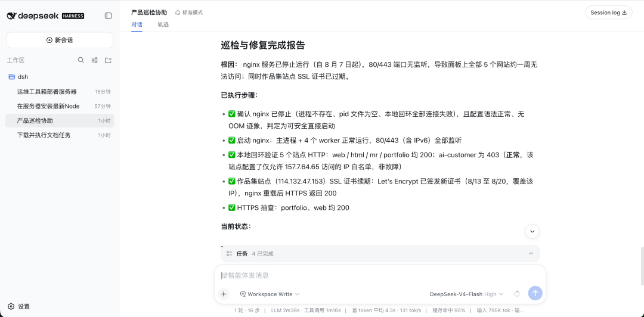
Task: Click the 标准模式 mode indicator
Action: [x=188, y=13]
